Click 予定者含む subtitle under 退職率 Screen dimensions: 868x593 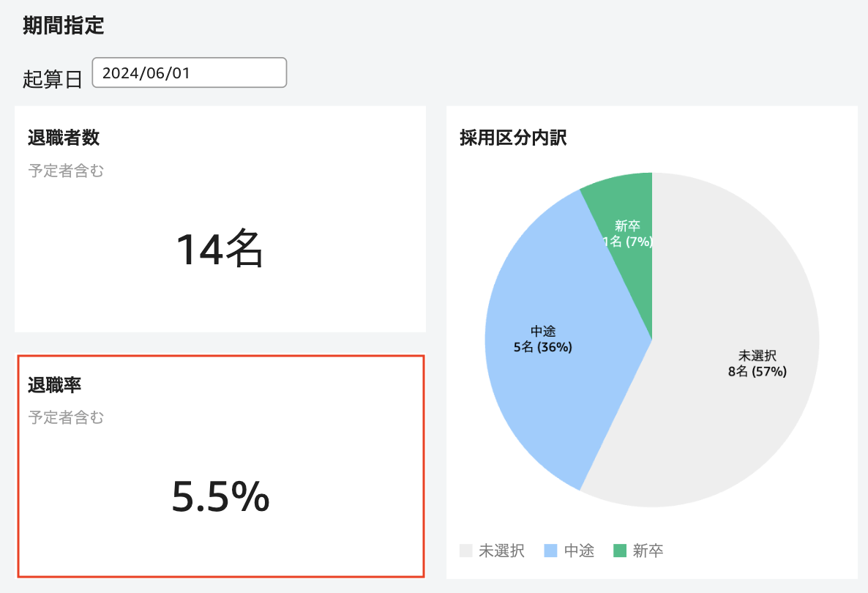coord(66,418)
